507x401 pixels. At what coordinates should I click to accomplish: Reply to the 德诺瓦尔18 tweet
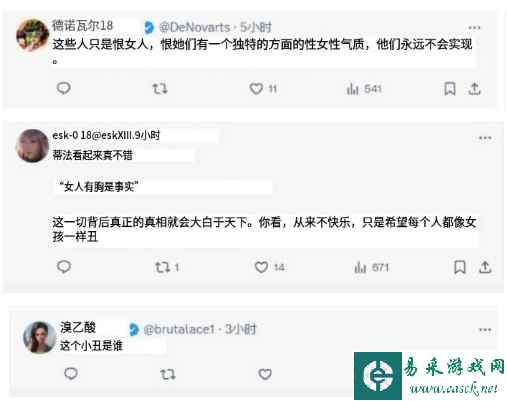pyautogui.click(x=63, y=88)
